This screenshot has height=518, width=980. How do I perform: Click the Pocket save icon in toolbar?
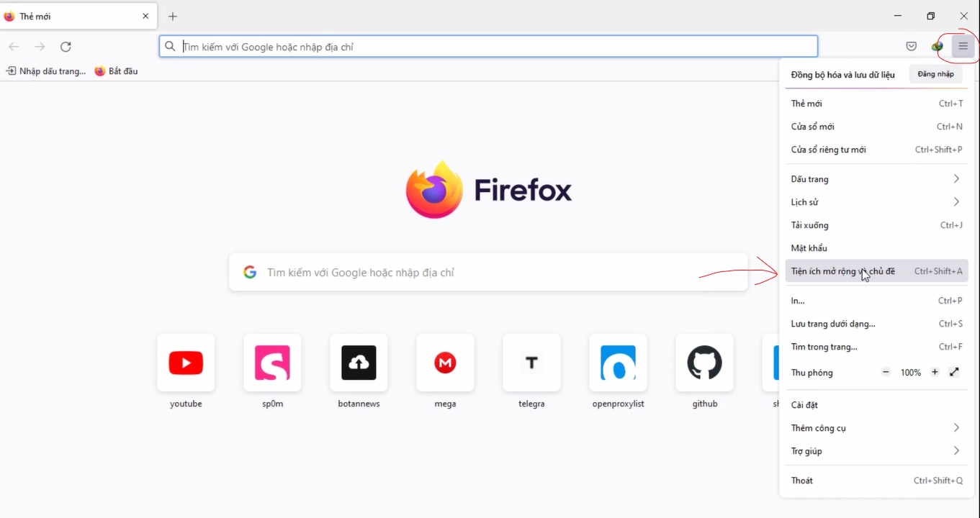pyautogui.click(x=912, y=47)
